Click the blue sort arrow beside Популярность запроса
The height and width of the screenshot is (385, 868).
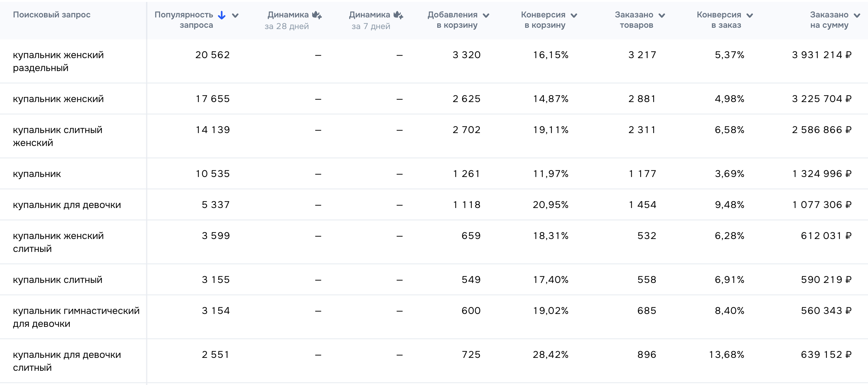click(x=222, y=15)
